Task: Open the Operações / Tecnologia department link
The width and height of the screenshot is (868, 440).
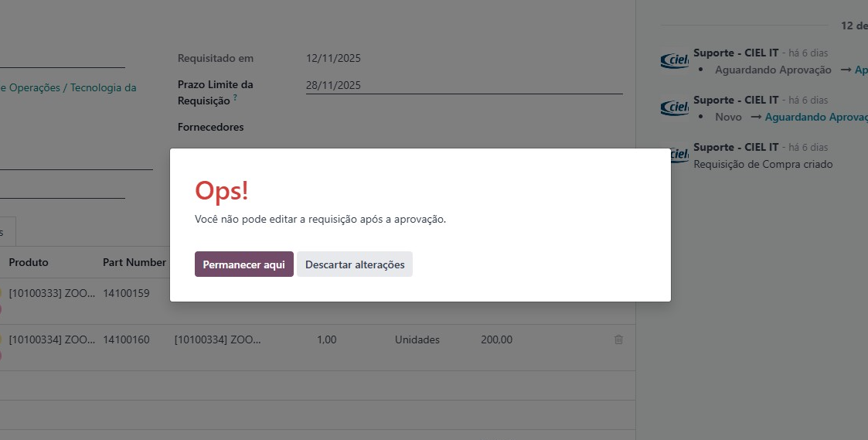Action: click(x=70, y=88)
